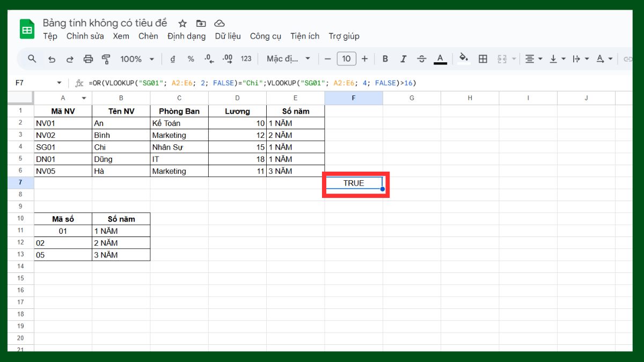Toggle bold formatting on cell F7
The width and height of the screenshot is (644, 362).
pos(385,58)
